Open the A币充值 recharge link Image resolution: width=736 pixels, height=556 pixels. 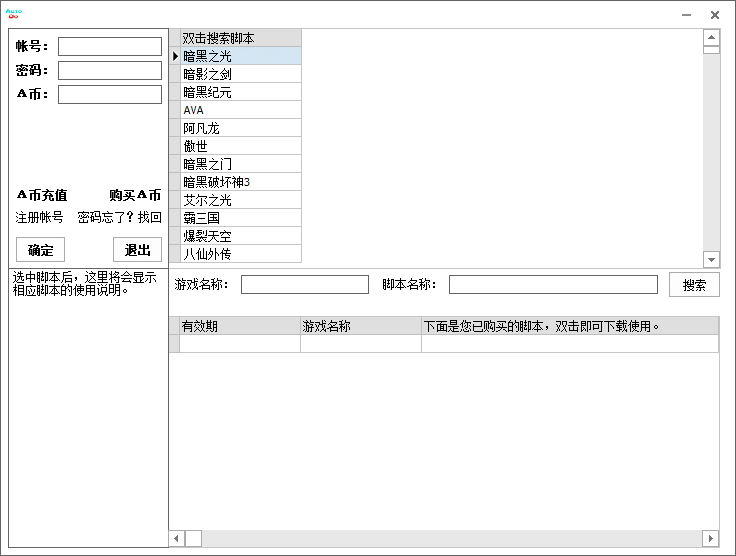pyautogui.click(x=42, y=195)
